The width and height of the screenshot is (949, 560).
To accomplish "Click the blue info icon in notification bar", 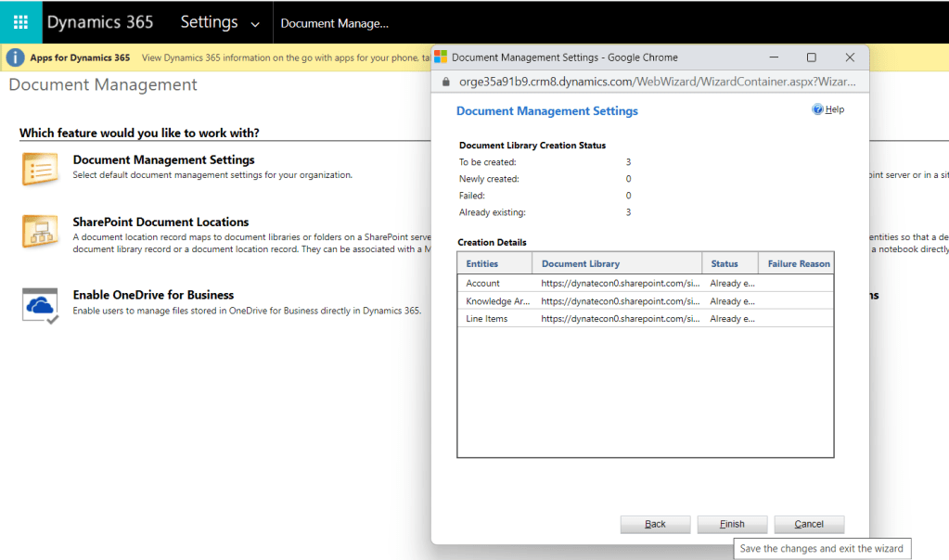I will point(15,57).
